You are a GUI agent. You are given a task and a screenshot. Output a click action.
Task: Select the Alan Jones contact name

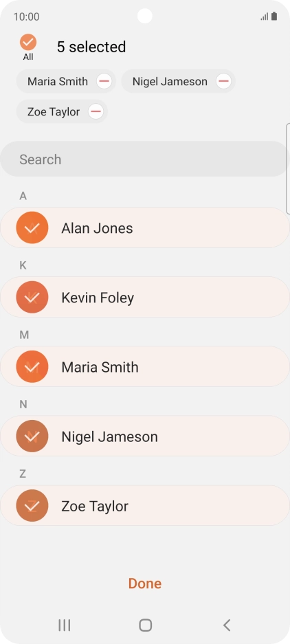pyautogui.click(x=97, y=228)
